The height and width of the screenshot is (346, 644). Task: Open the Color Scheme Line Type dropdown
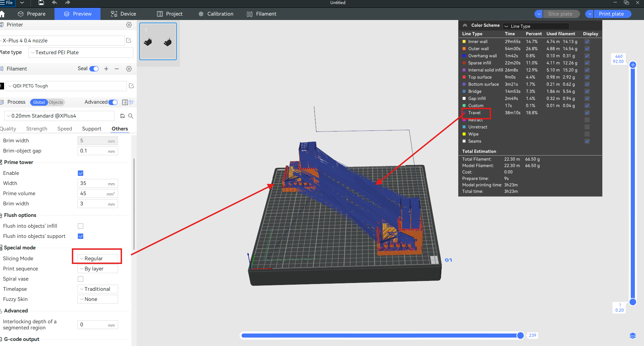pyautogui.click(x=536, y=26)
